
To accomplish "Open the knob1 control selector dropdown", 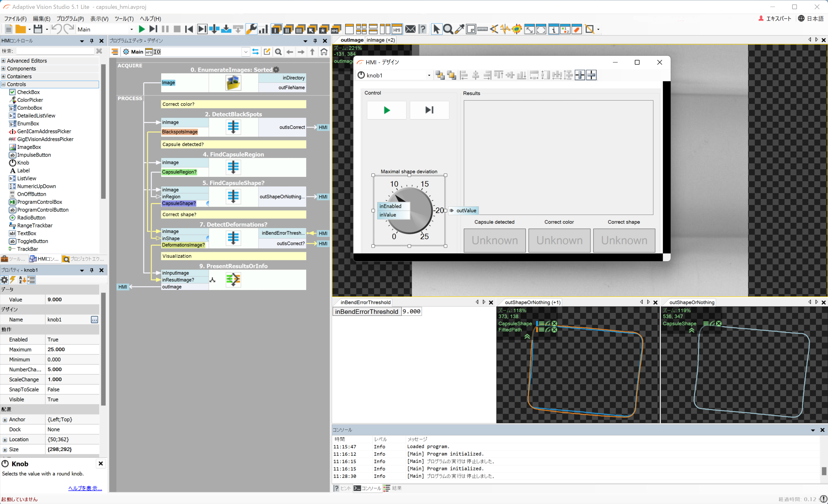I will pos(429,75).
